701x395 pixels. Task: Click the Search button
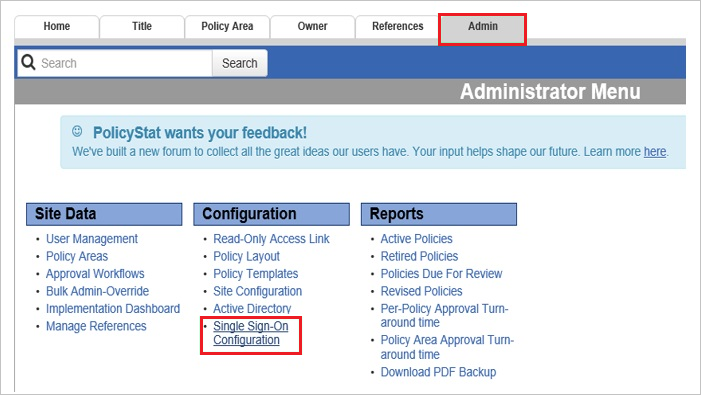[x=240, y=63]
